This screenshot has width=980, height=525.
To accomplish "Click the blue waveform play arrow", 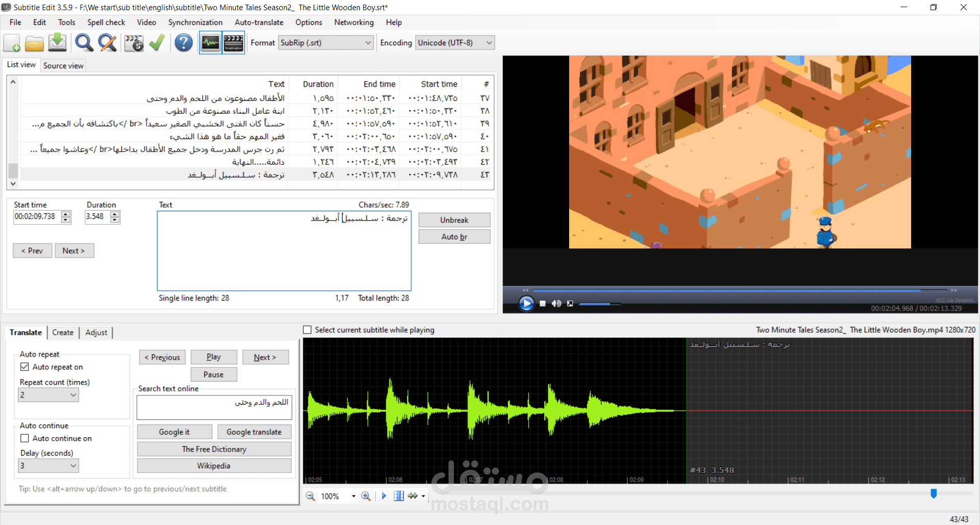I will tap(384, 496).
